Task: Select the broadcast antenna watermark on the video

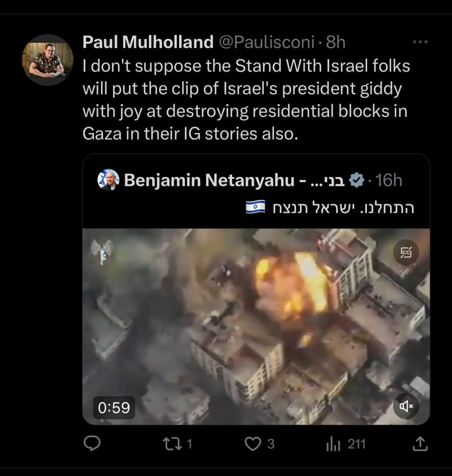Action: click(102, 252)
